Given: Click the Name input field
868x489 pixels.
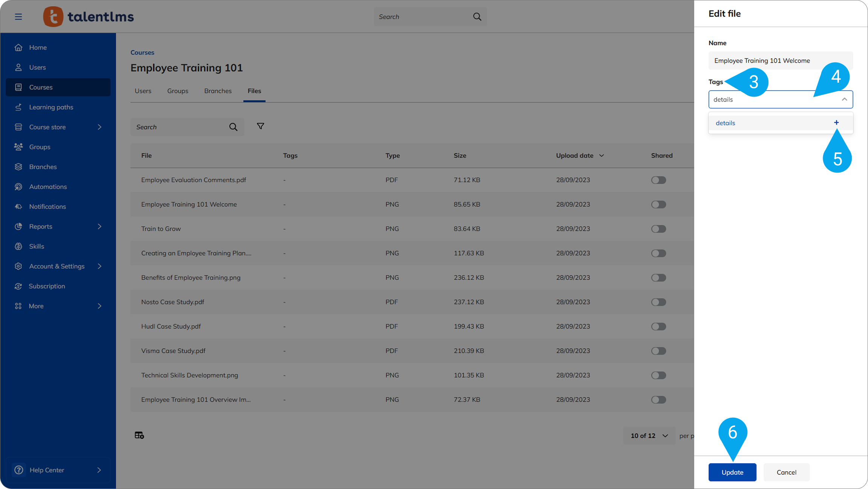Looking at the screenshot, I should pos(781,61).
